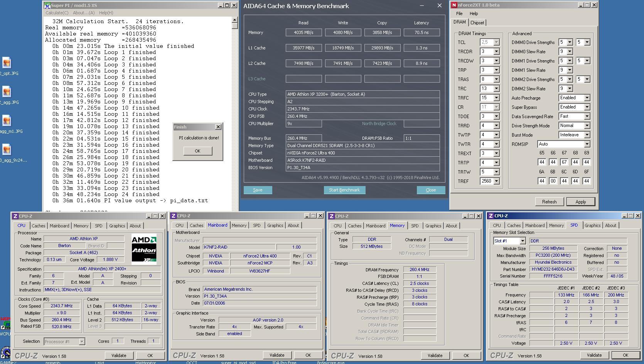Click the ROMSIP 6B field showing 00
This screenshot has width=644, height=364.
click(553, 181)
